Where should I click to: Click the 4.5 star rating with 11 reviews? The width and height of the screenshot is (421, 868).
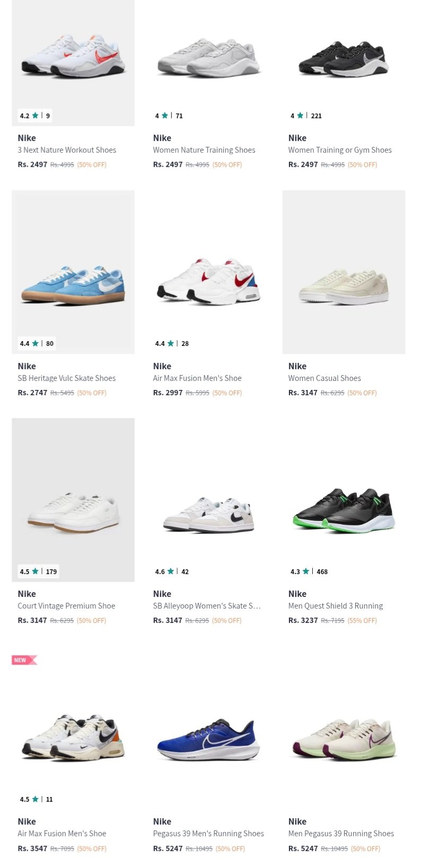[x=36, y=799]
